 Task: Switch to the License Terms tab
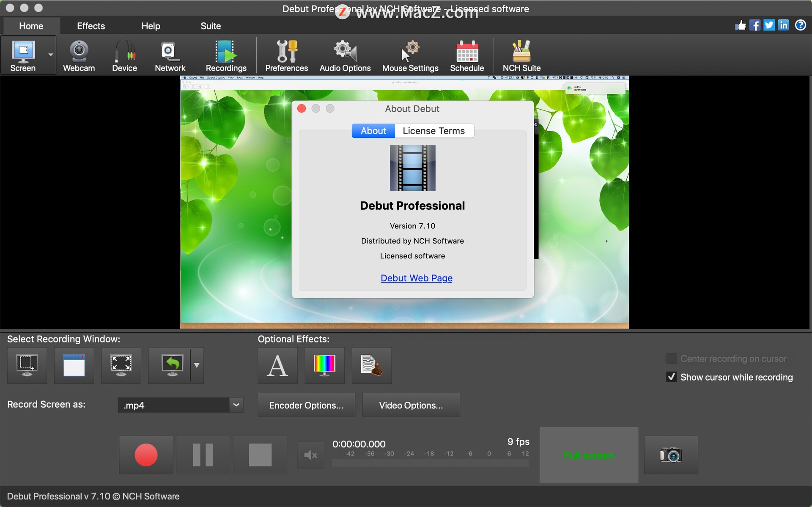pyautogui.click(x=434, y=131)
